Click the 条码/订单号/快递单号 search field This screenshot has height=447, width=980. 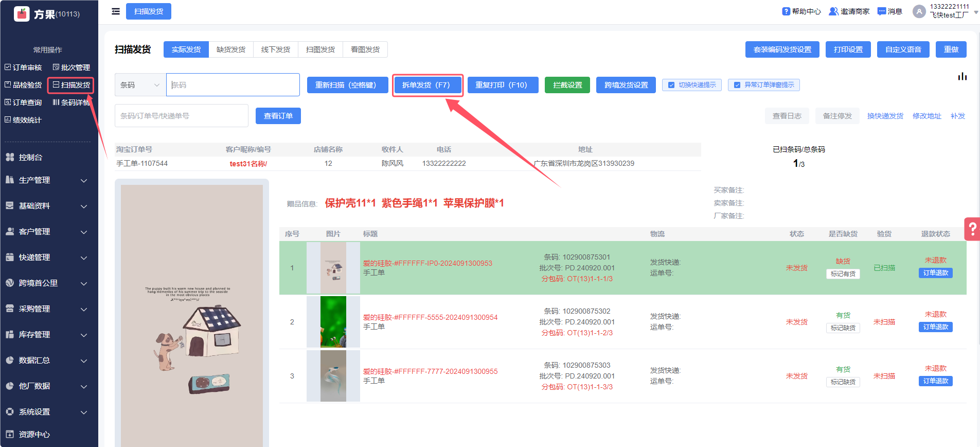pos(181,116)
